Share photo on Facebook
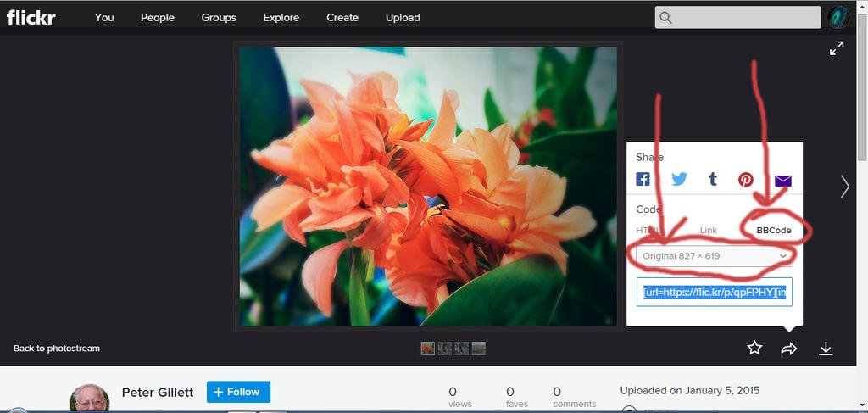868x413 pixels. pos(643,180)
